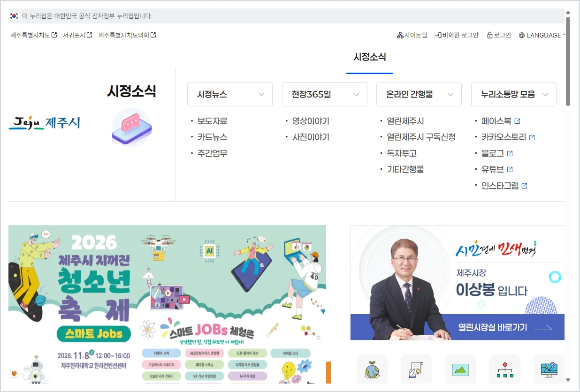Open 기타간행물 menu item

coord(405,169)
